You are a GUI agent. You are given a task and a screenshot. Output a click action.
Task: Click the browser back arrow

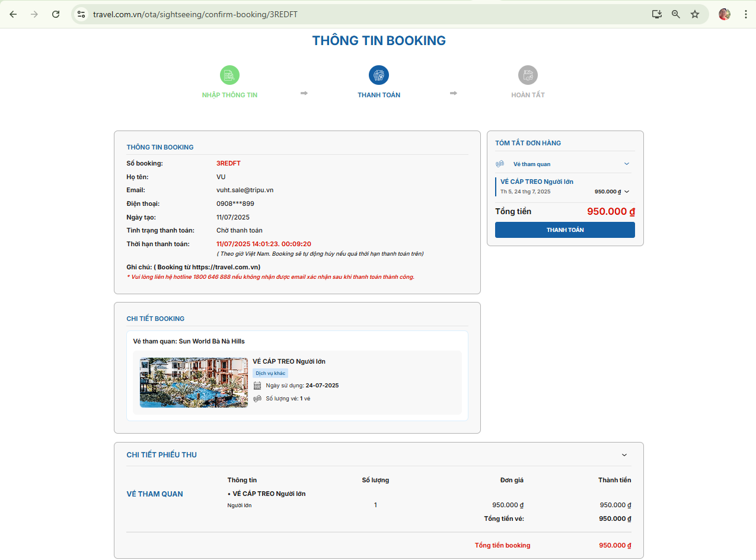tap(13, 14)
